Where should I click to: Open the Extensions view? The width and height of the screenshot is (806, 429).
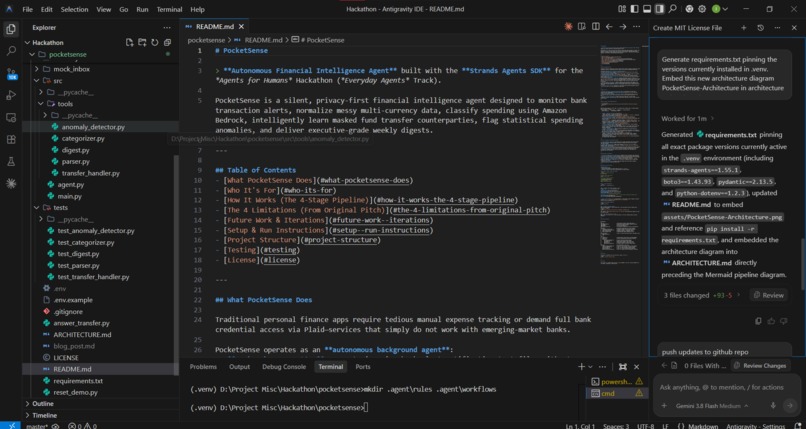pyautogui.click(x=11, y=139)
